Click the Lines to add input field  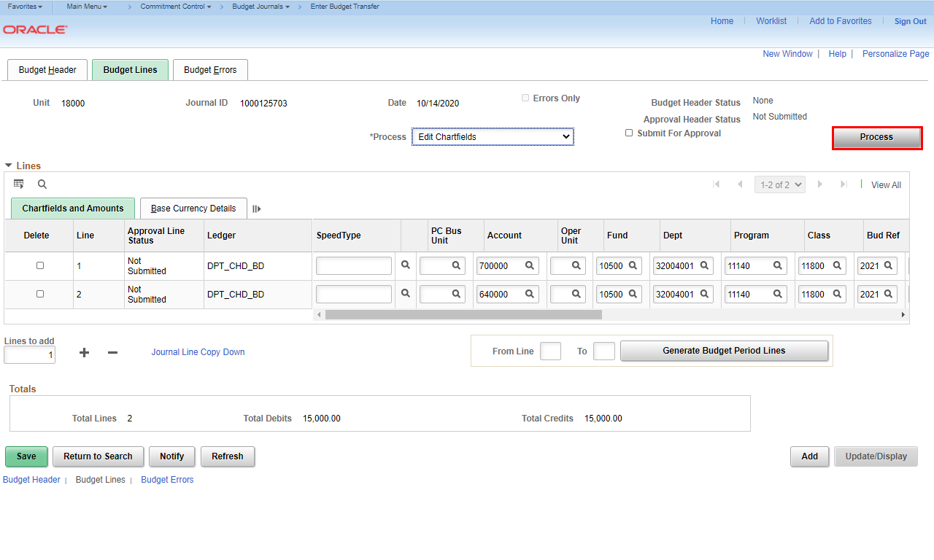pos(30,355)
